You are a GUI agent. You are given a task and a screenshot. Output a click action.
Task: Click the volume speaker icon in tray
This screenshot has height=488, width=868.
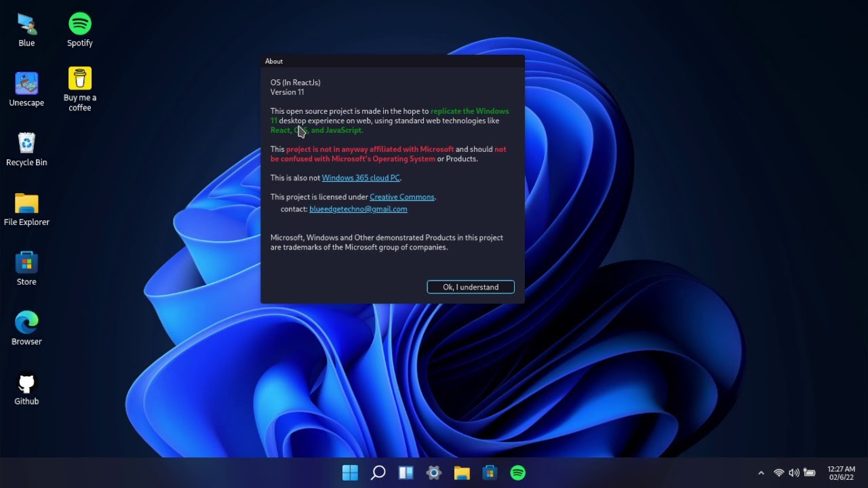click(x=793, y=473)
